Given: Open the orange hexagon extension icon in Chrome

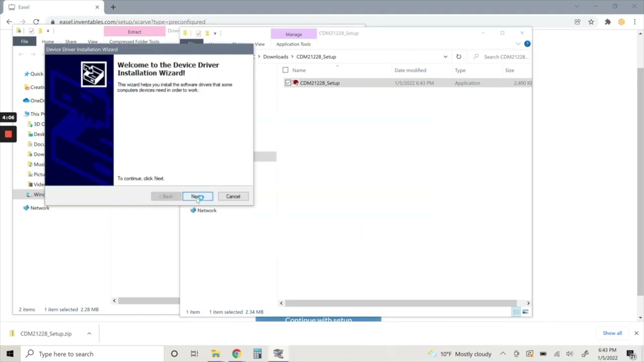Looking at the screenshot, I should point(621,22).
